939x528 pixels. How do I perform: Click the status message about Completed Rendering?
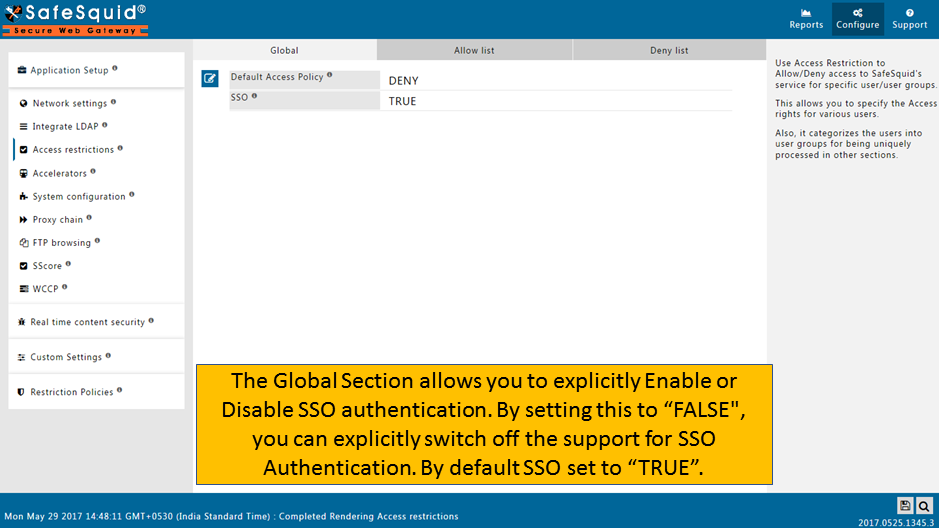[x=368, y=516]
